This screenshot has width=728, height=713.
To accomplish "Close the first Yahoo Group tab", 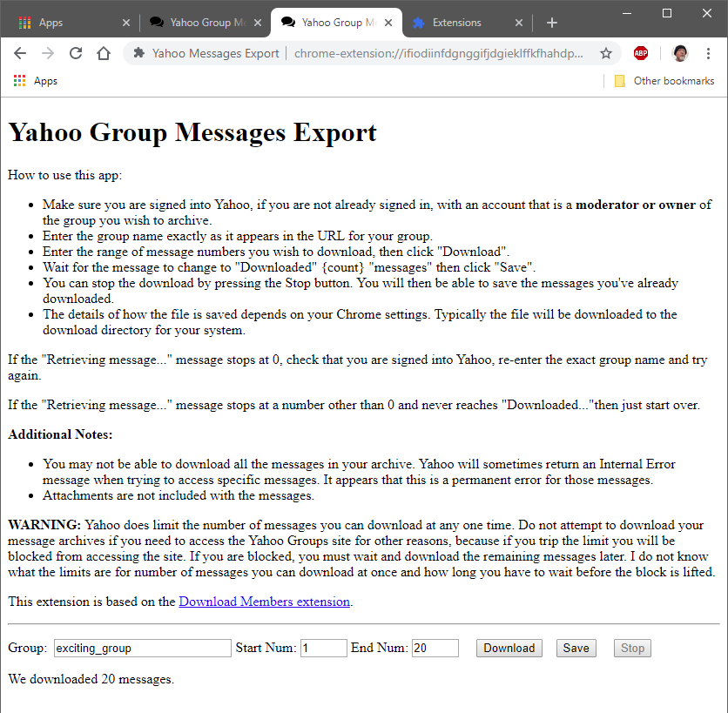I will 258,23.
